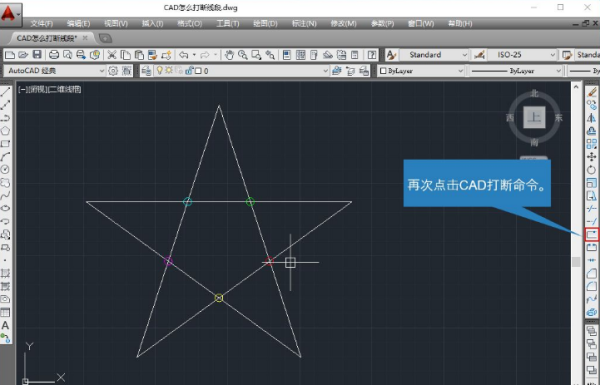
Task: Open the AutoCAD workspace dropdown
Action: 54,71
